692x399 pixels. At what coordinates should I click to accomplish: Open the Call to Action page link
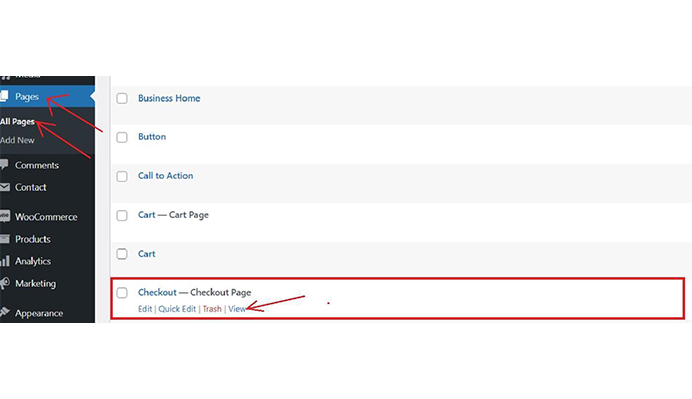(165, 176)
